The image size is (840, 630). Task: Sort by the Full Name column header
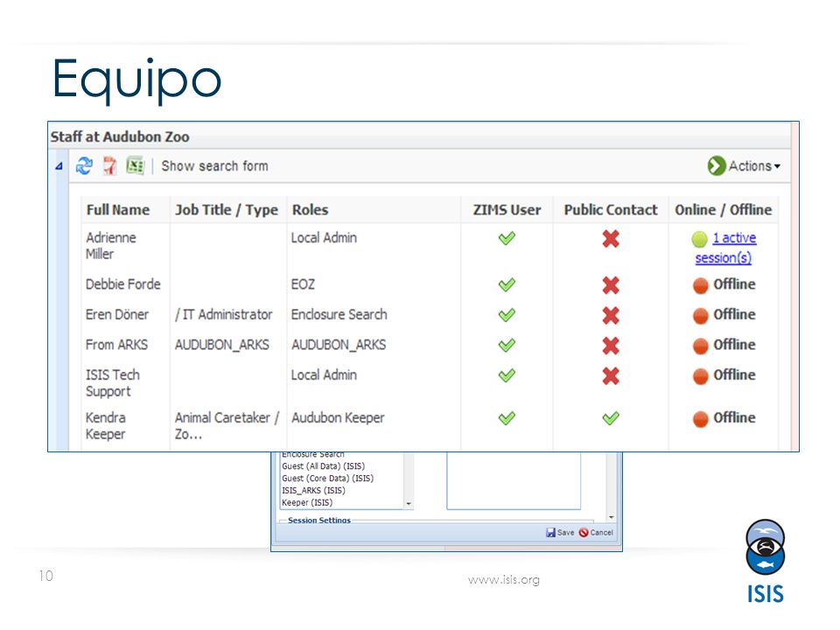click(118, 210)
